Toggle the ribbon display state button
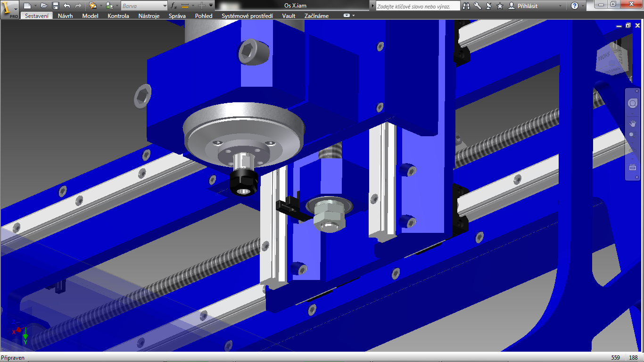The width and height of the screenshot is (644, 362). tap(347, 16)
